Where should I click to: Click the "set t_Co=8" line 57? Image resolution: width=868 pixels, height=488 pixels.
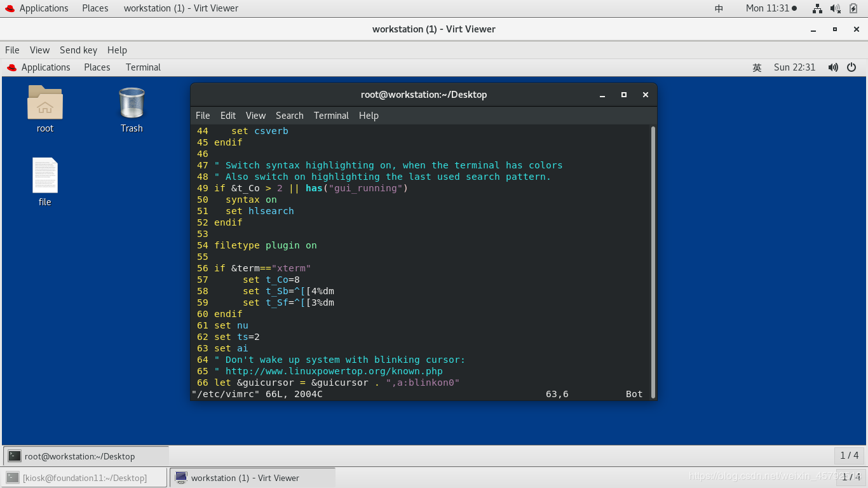[x=271, y=280]
